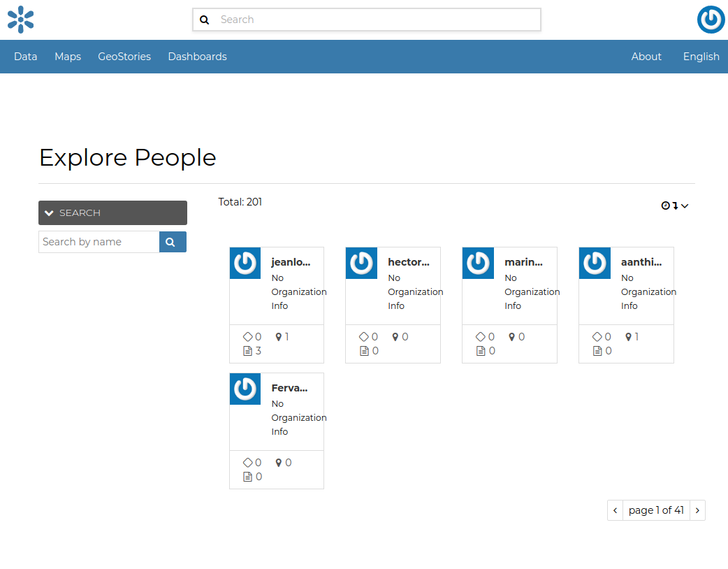Select the datasets diamond icon on hector's card
728x569 pixels.
[x=363, y=336]
